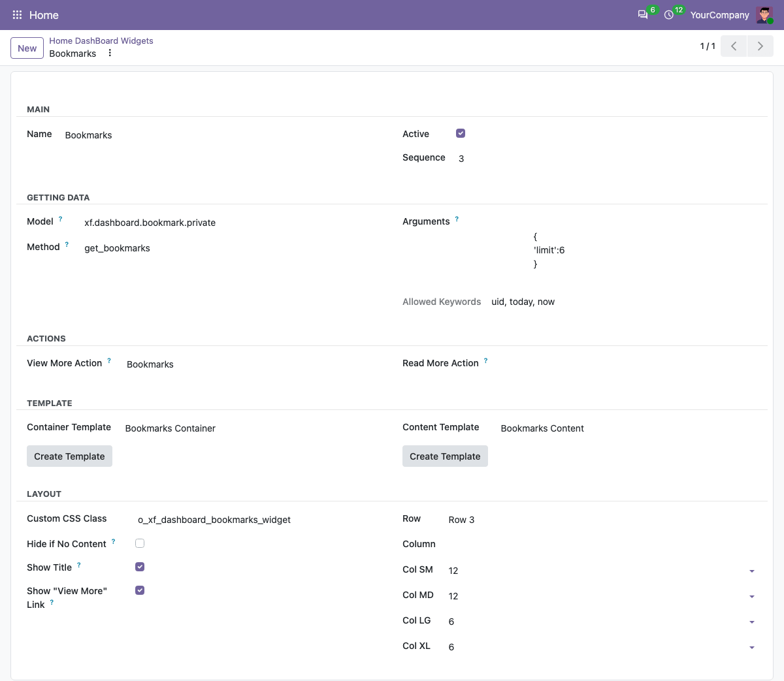Go to Home DashBoard Widgets breadcrumb
Image resolution: width=784 pixels, height=681 pixels.
coord(101,40)
